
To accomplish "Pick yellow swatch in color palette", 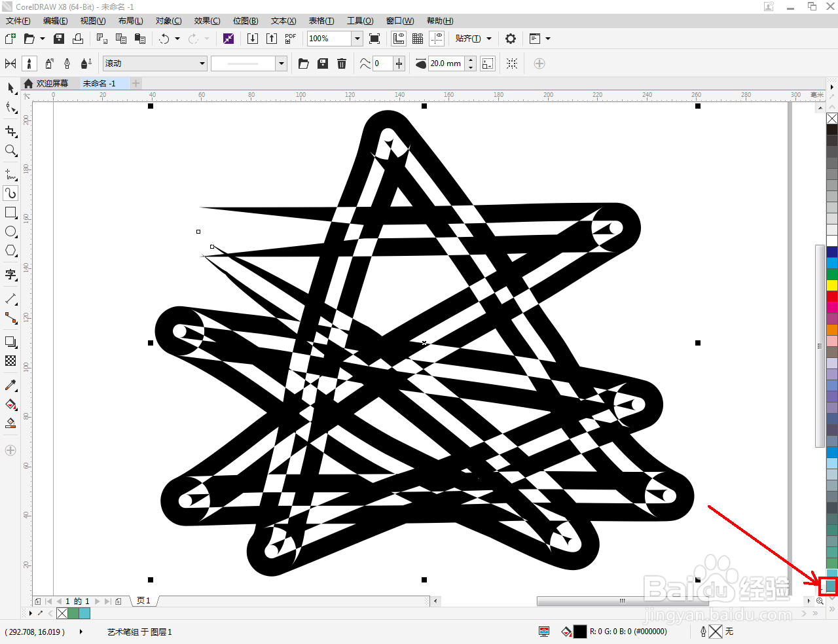I will coord(832,285).
